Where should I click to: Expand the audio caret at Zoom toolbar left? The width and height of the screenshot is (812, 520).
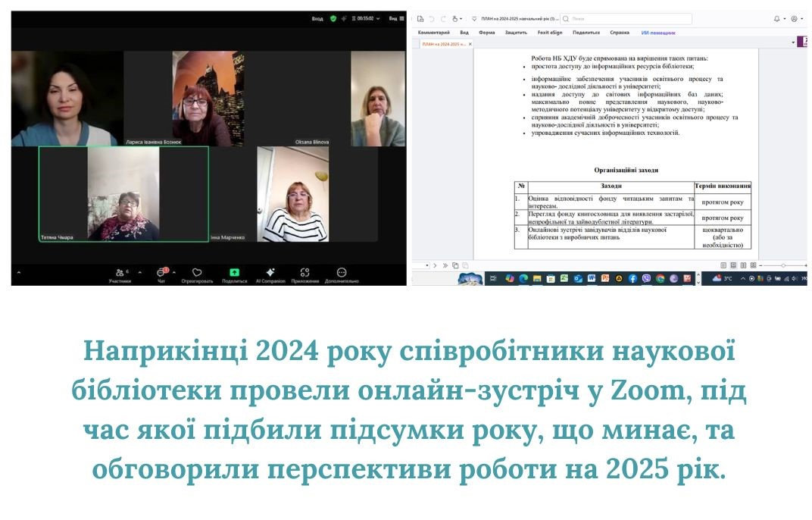(19, 272)
